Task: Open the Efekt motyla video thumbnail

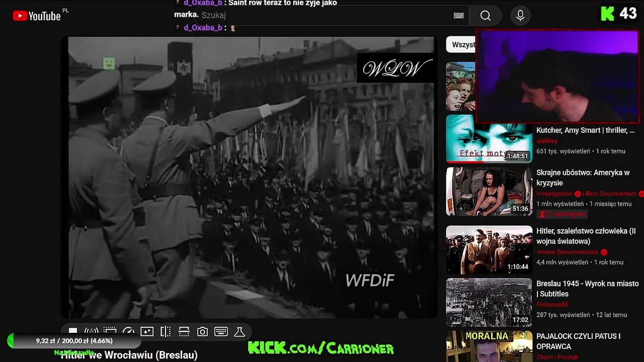Action: click(489, 139)
